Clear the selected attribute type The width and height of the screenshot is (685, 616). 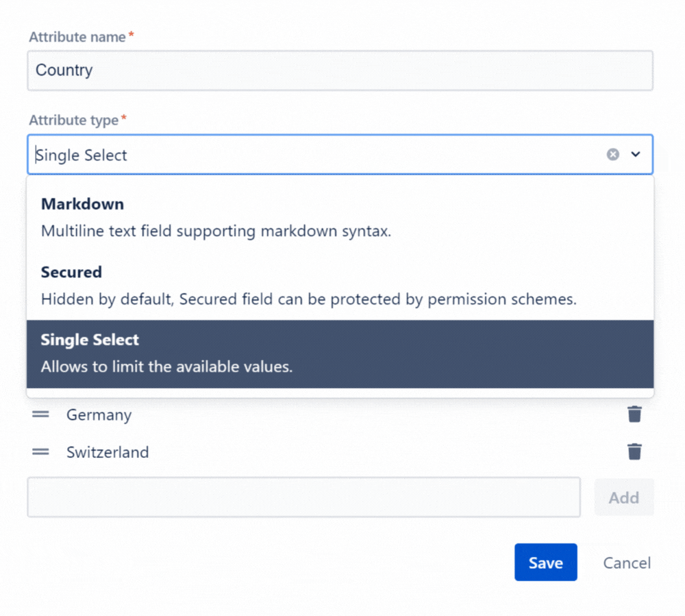(x=613, y=155)
